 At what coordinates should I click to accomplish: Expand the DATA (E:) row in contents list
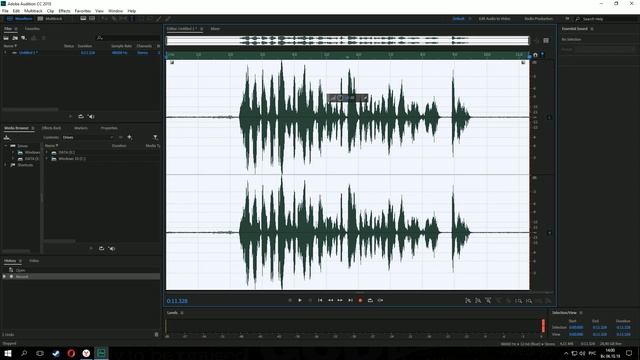(x=47, y=152)
